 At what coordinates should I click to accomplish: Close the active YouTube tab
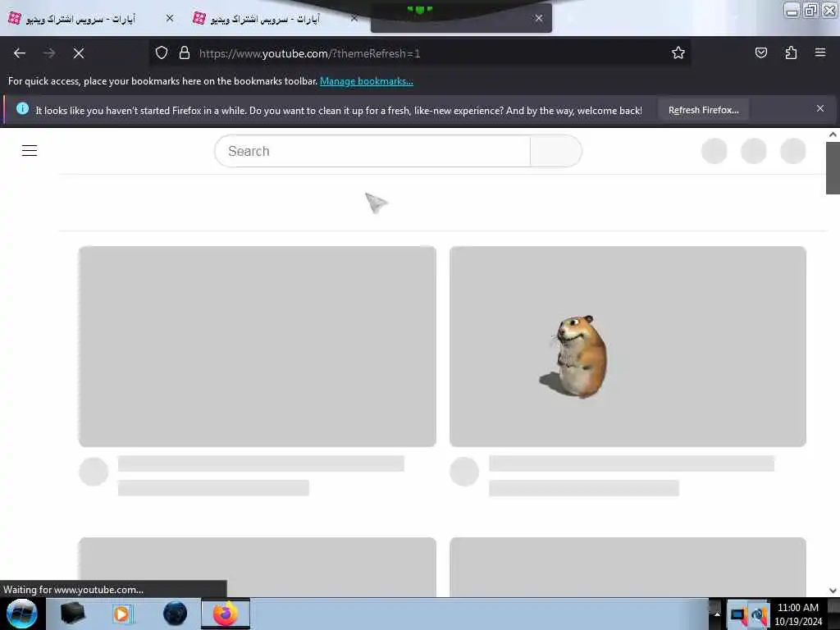(539, 18)
